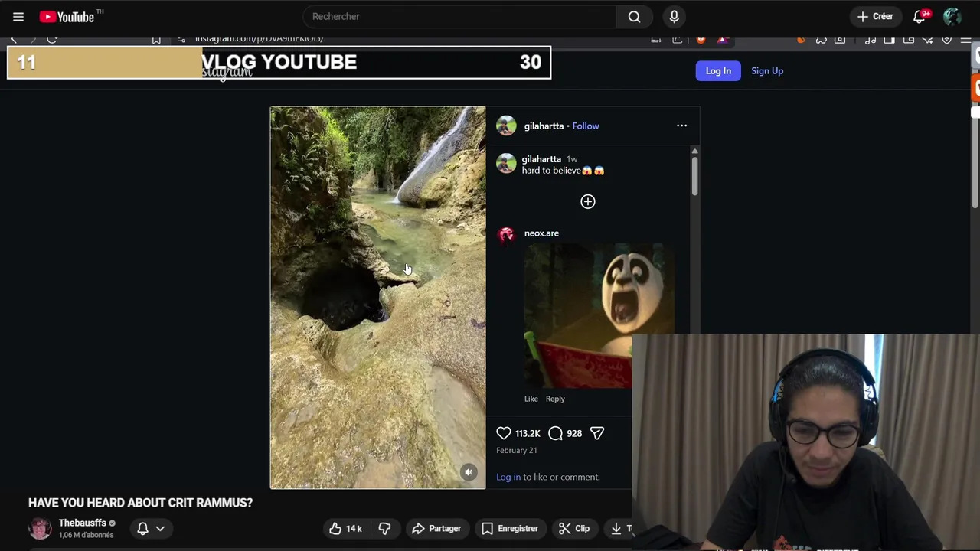Create a Clip with scissors button
This screenshot has width=980, height=551.
pyautogui.click(x=574, y=528)
